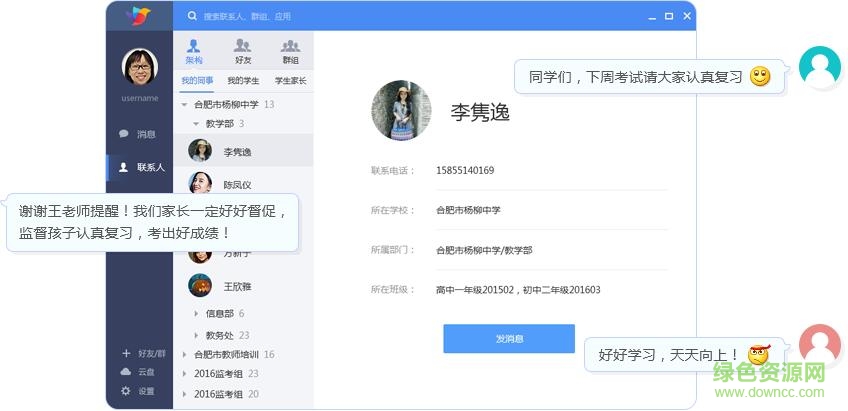
Task: Click 李隽逸's avatar in contact list
Action: tap(200, 150)
